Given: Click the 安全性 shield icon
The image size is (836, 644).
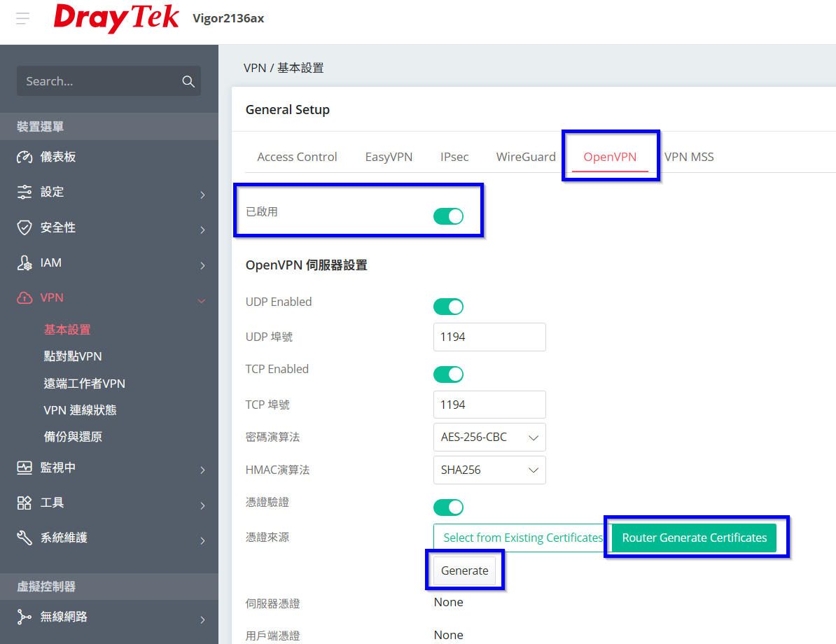Looking at the screenshot, I should [x=25, y=227].
